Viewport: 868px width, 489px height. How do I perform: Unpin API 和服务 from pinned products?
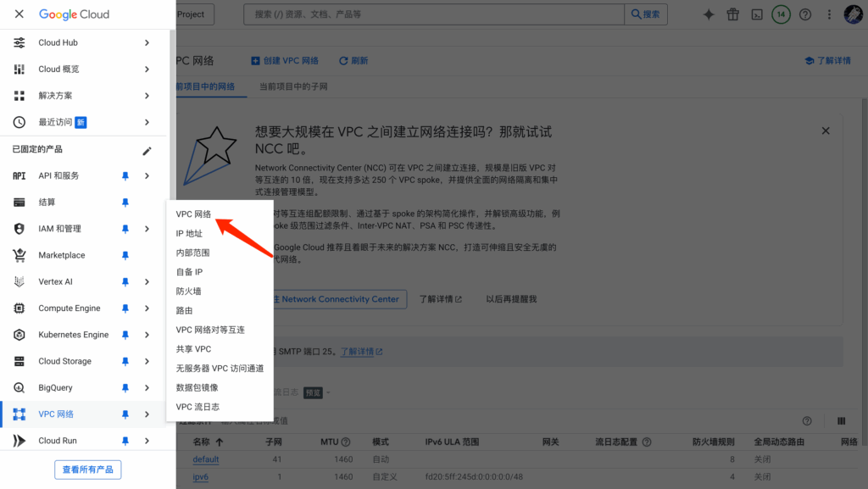point(125,176)
